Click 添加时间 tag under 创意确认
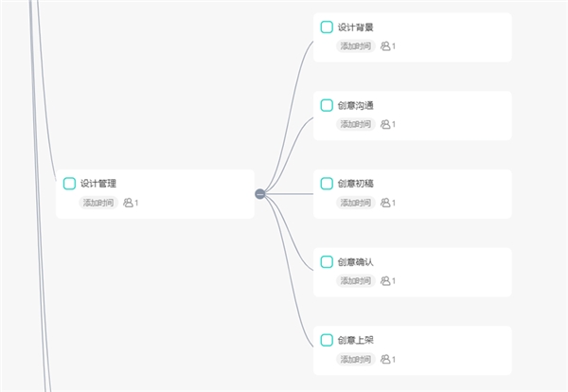The width and height of the screenshot is (568, 392). (x=355, y=281)
